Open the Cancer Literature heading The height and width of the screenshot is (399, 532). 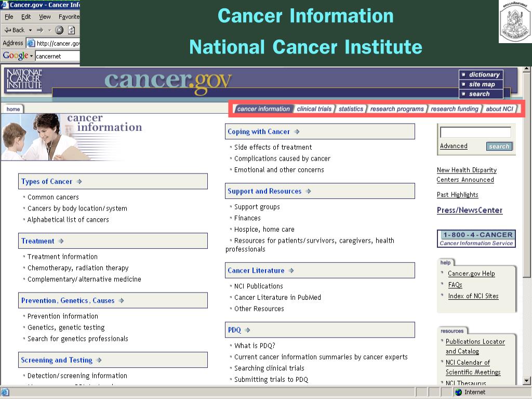256,270
